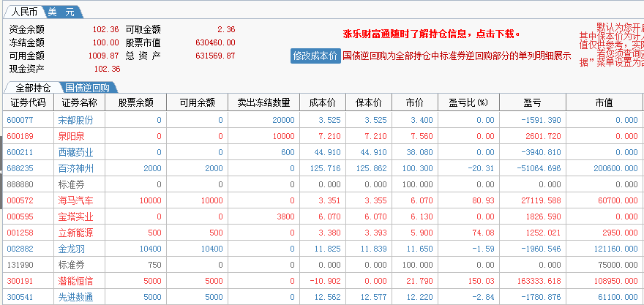Sort by 市价 column header
The width and height of the screenshot is (644, 305).
pos(415,102)
